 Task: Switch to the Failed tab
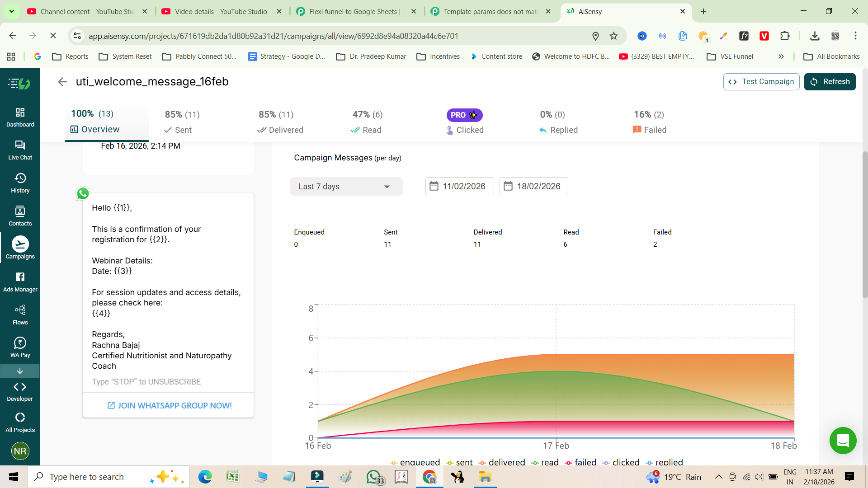tap(650, 122)
